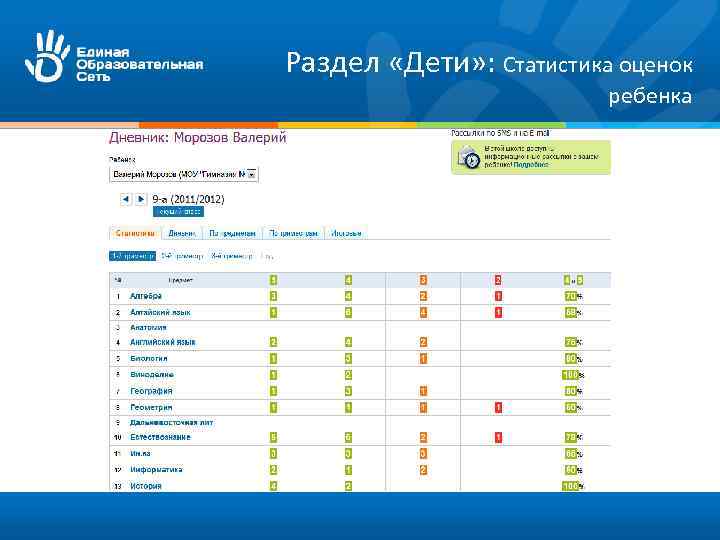Image resolution: width=720 pixels, height=540 pixels.
Task: Select the 1-й триместр period
Action: click(x=133, y=256)
